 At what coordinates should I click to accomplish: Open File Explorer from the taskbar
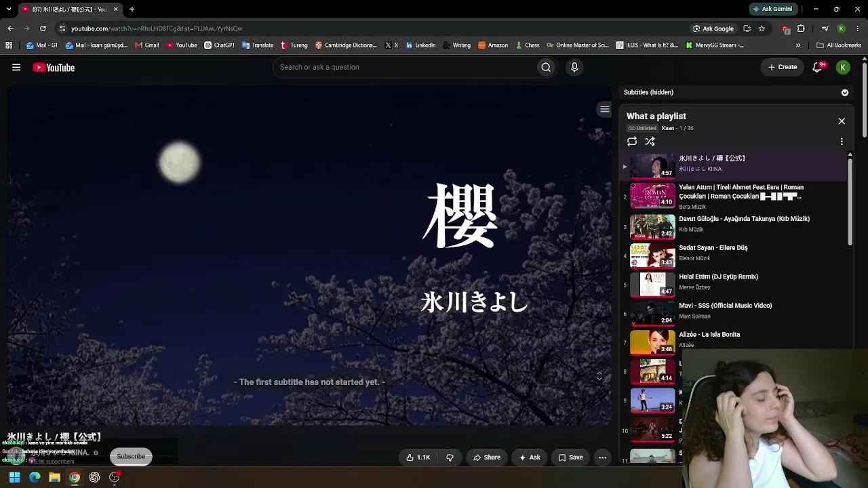coord(54,477)
